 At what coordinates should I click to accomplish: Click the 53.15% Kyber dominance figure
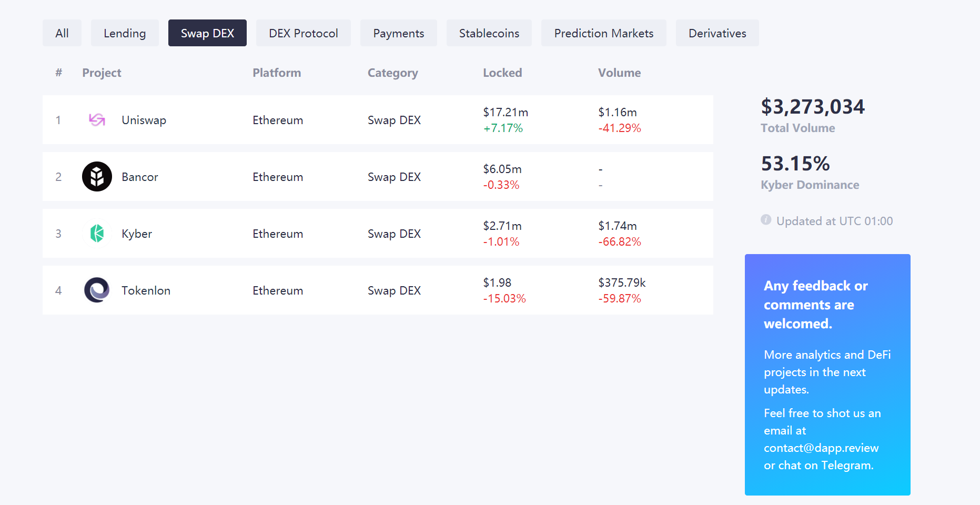click(795, 164)
